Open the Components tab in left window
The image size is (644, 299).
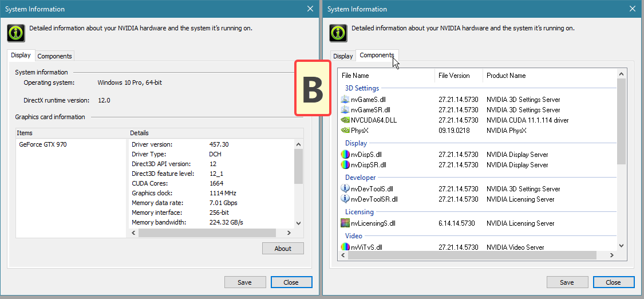click(x=54, y=56)
